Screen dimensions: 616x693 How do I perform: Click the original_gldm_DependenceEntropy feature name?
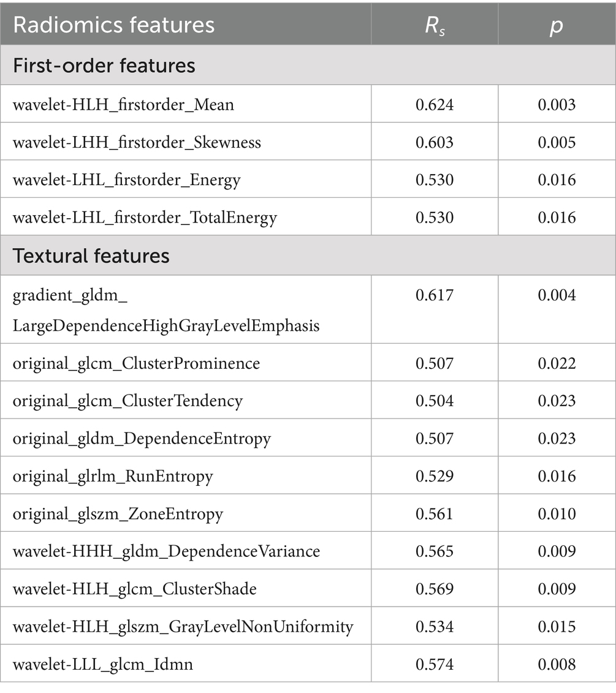tap(142, 439)
